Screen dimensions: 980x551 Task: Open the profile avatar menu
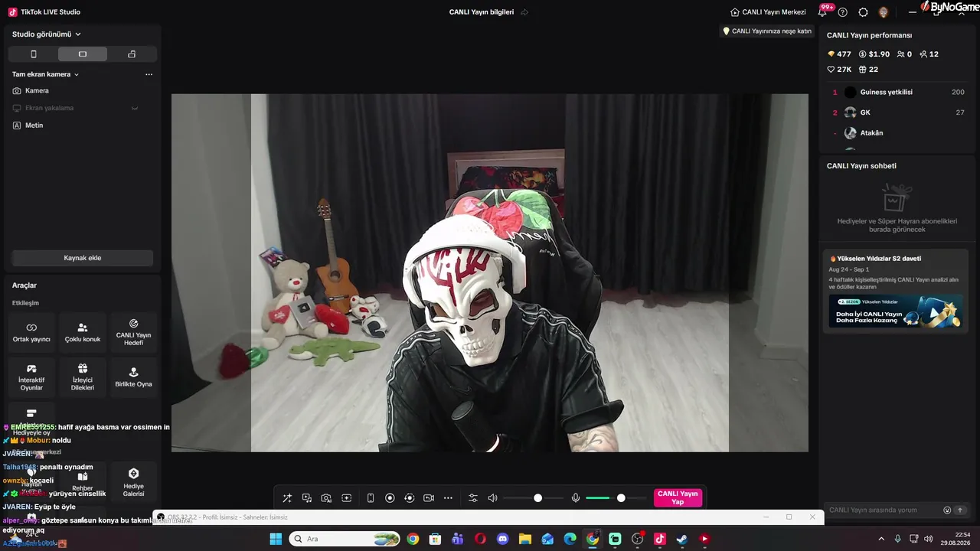pos(884,12)
